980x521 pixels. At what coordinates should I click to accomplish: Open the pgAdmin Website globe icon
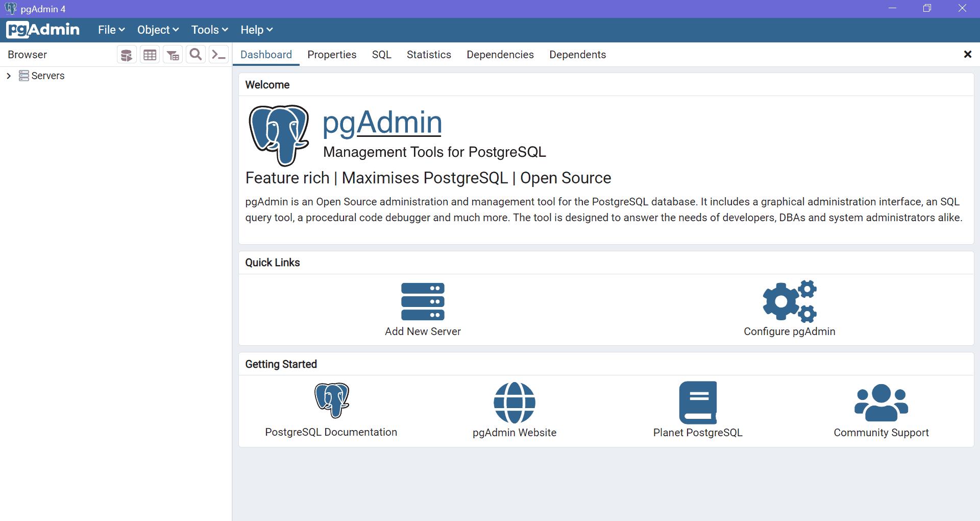514,402
